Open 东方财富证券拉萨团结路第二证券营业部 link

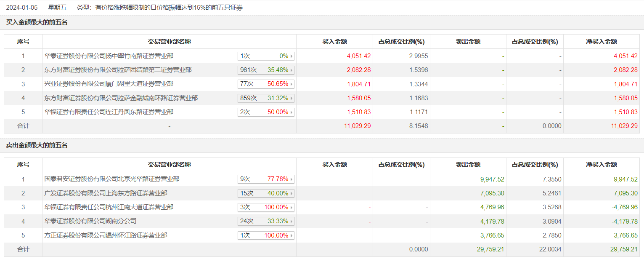click(118, 70)
